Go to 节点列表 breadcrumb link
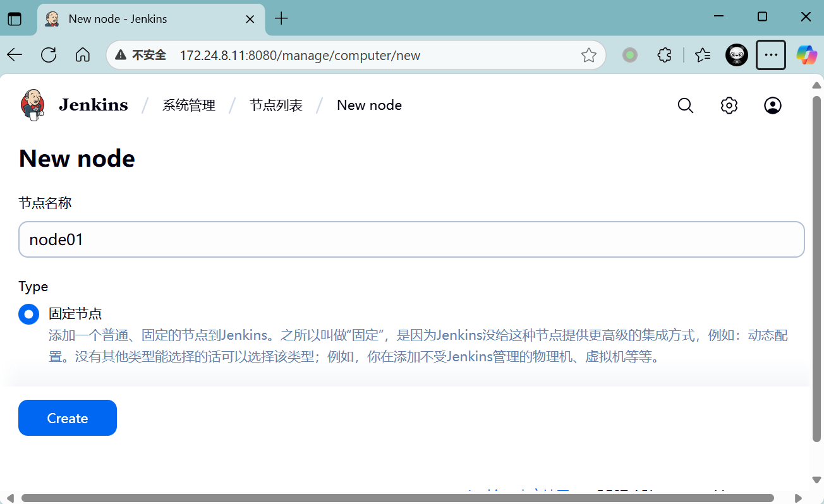The height and width of the screenshot is (504, 824). tap(276, 105)
